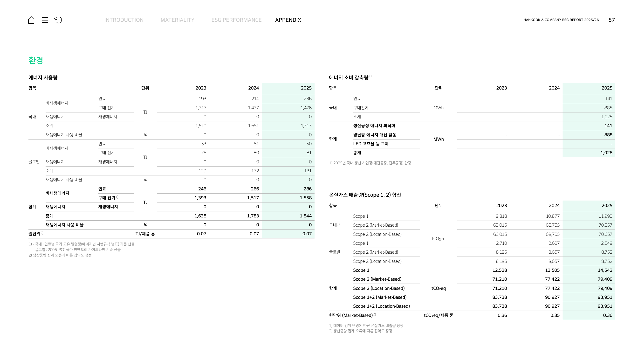Click the 1,783 total energy 2024 cell

(x=253, y=216)
